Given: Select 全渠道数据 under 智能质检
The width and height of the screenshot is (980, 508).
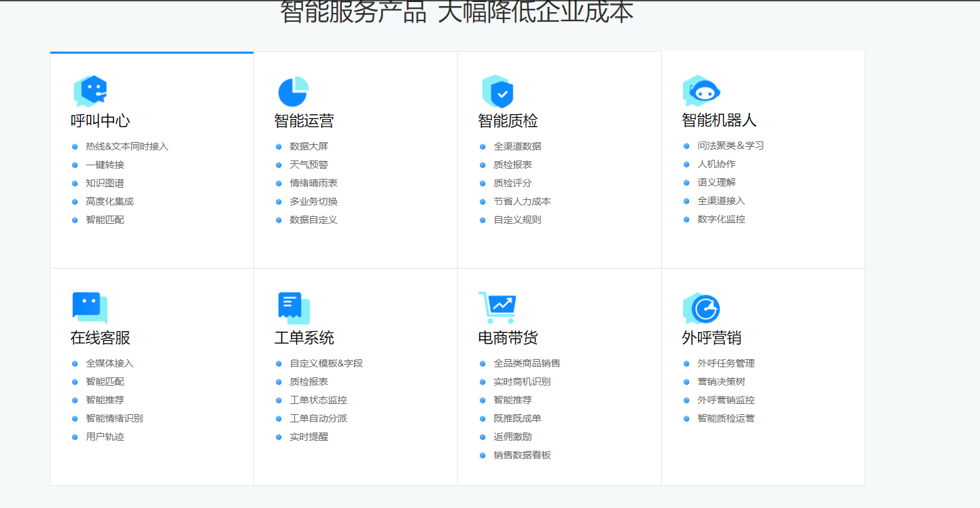Looking at the screenshot, I should coord(517,146).
